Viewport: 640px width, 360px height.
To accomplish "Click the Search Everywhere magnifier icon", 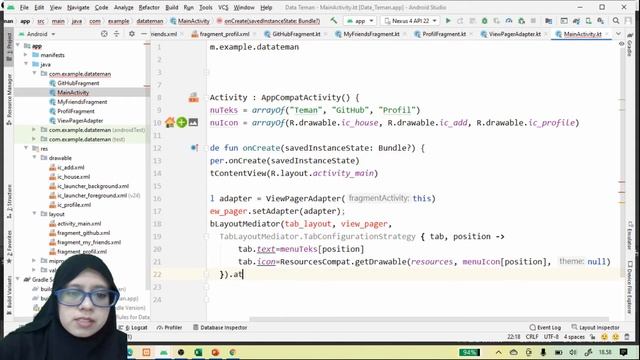I will (x=616, y=21).
